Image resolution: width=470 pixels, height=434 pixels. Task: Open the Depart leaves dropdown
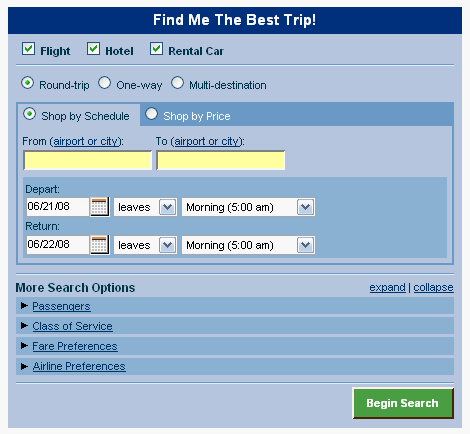point(145,207)
